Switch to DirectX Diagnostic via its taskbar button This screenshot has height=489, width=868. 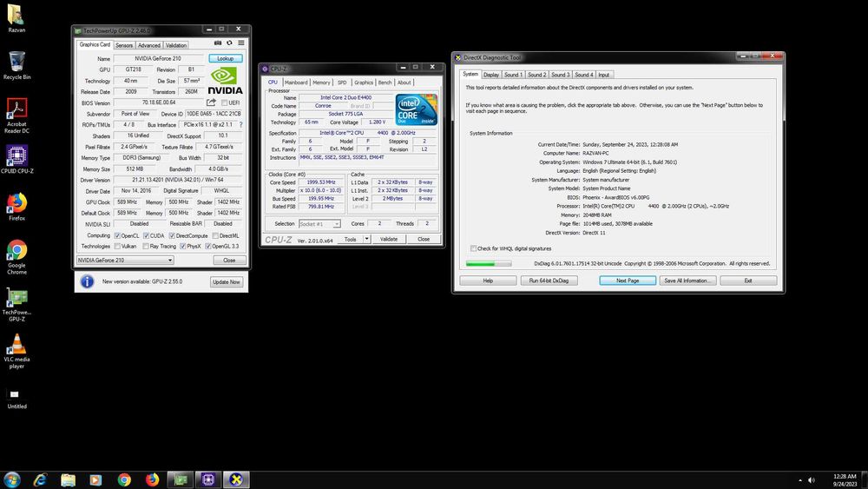pyautogui.click(x=236, y=479)
